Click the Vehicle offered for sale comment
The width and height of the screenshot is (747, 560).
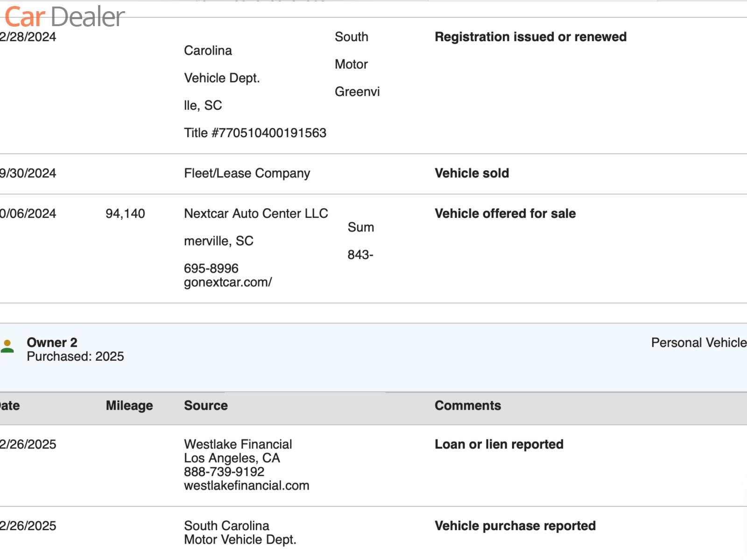pyautogui.click(x=505, y=214)
